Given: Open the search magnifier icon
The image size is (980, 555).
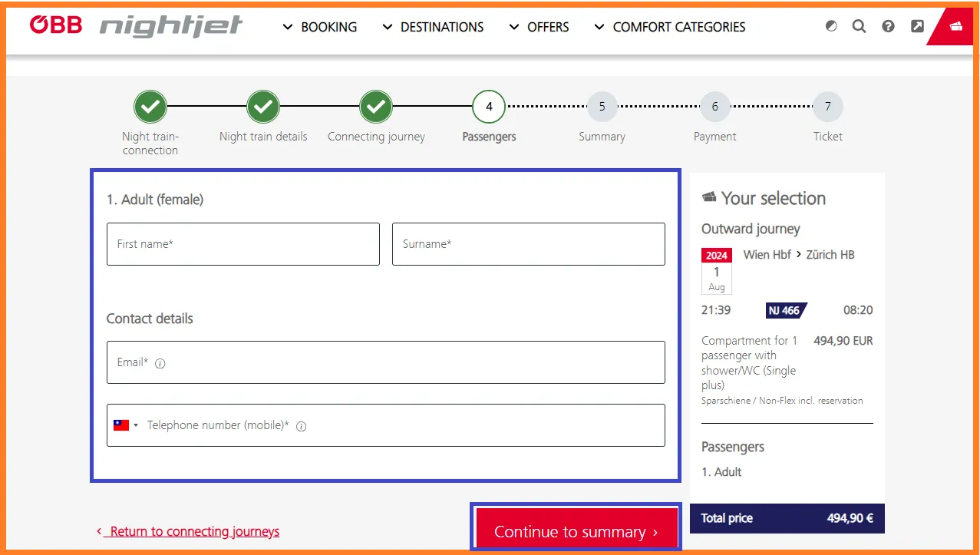Looking at the screenshot, I should (x=859, y=25).
